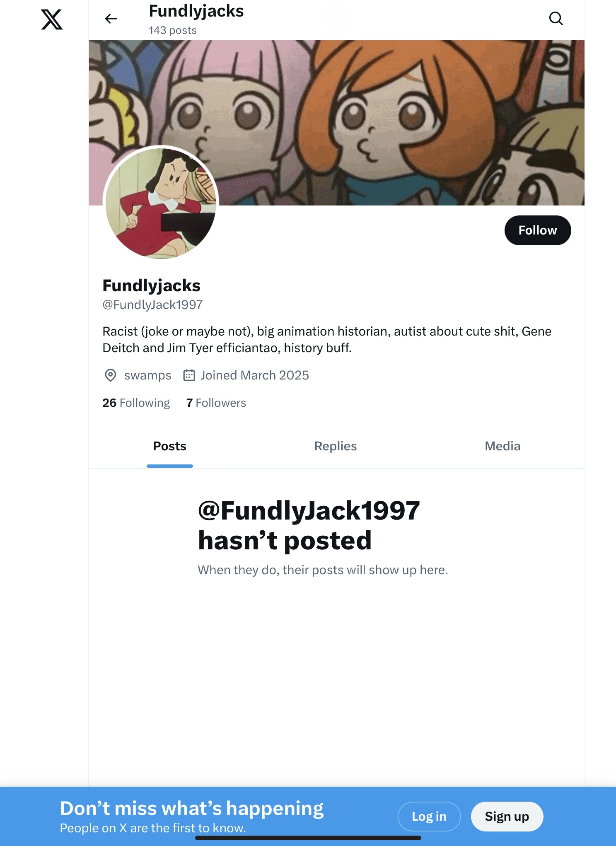The width and height of the screenshot is (616, 846).
Task: Follow the Fundlyjacks account
Action: click(538, 230)
